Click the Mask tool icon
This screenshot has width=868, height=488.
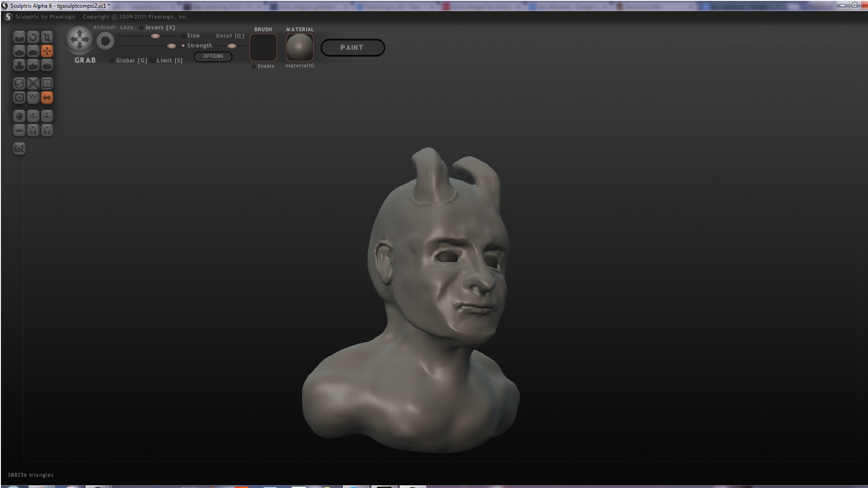[19, 98]
